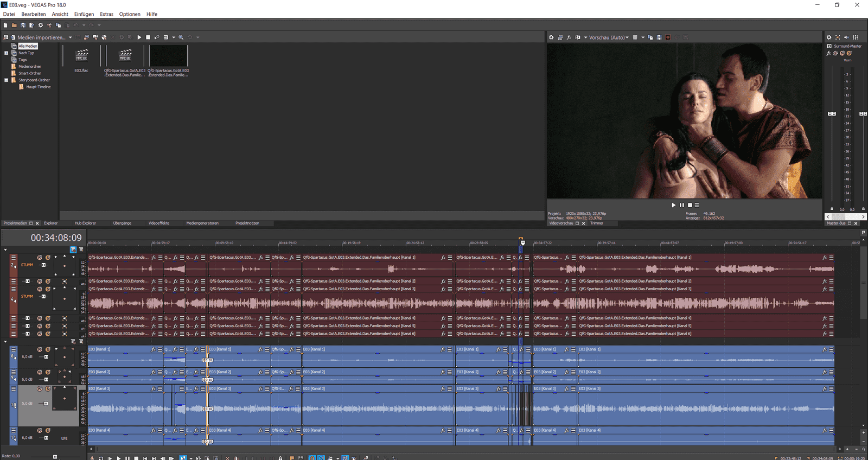Screen dimensions: 868x460
Task: Open the Bearbeiten menu
Action: click(x=34, y=14)
